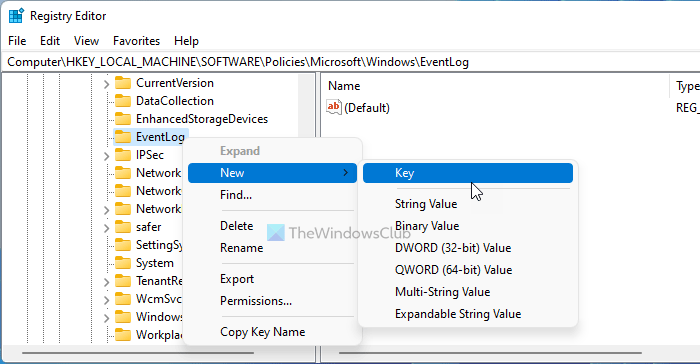Select Rename in the context menu
Screen dimensions: 700x364
pos(272,248)
